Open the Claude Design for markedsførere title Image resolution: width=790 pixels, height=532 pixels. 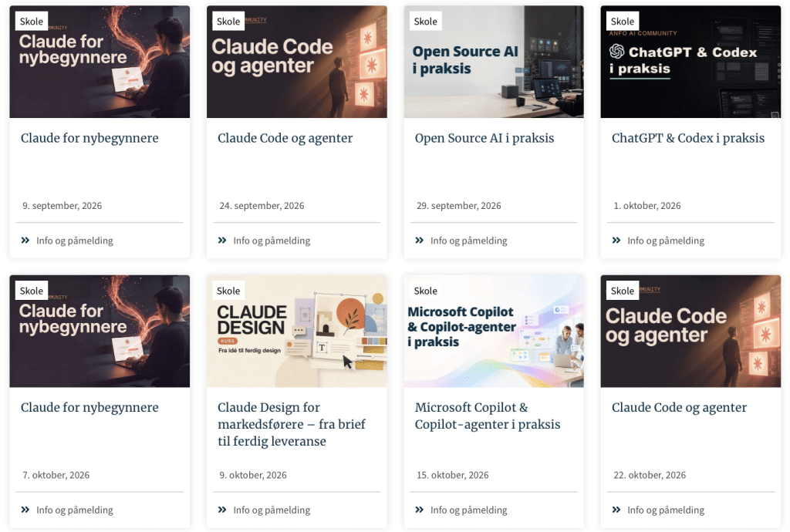[292, 424]
